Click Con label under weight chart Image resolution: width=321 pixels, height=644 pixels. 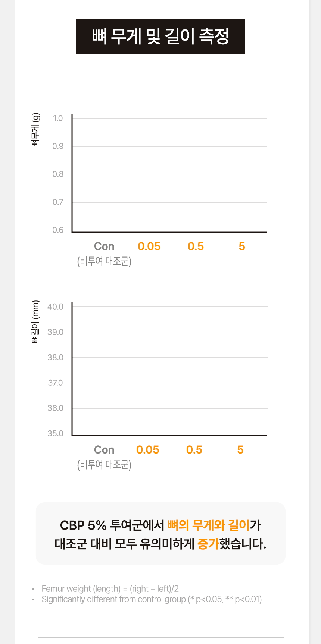point(104,246)
